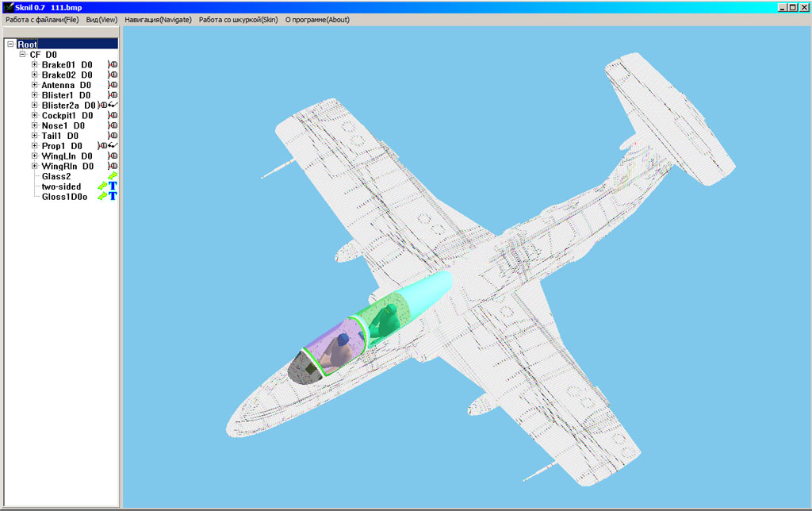
Task: Expand the Brake02 D0 node
Action: point(35,75)
